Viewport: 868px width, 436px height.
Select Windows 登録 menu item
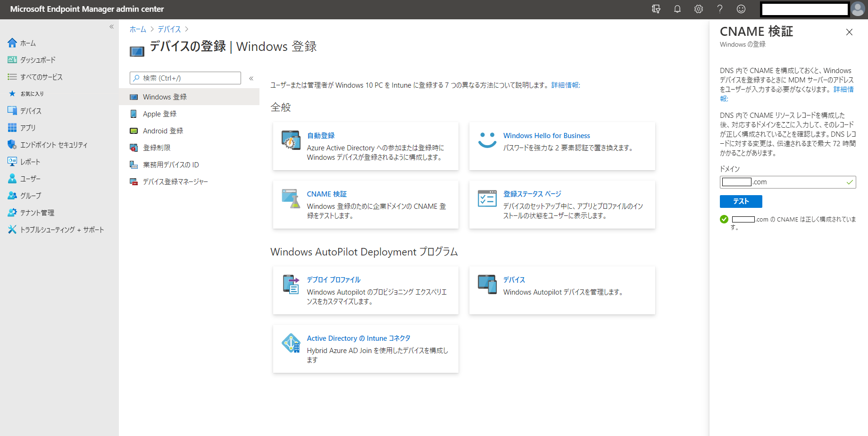pyautogui.click(x=189, y=97)
